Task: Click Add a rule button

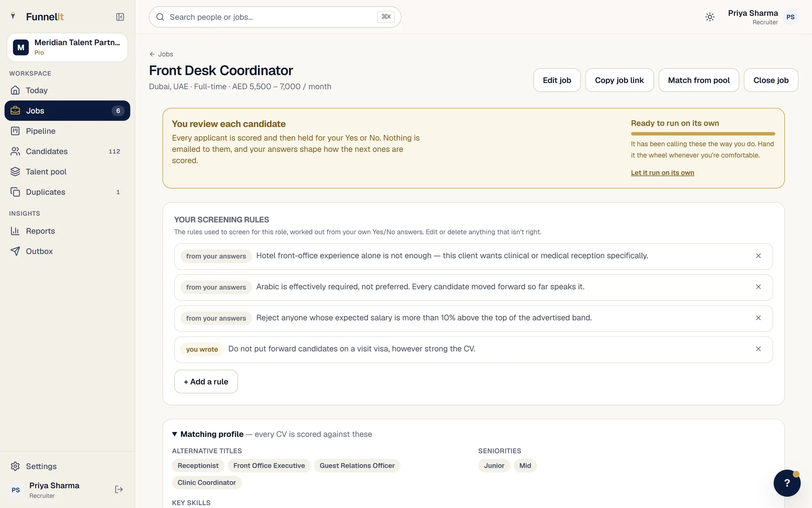Action: 206,382
